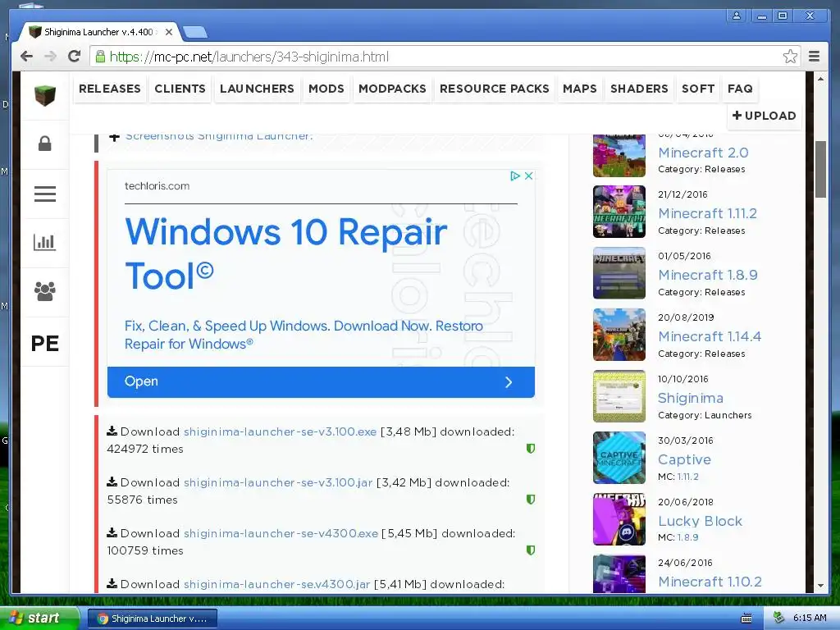The image size is (840, 630).
Task: Open the LAUNCHERS menu
Action: coord(257,89)
